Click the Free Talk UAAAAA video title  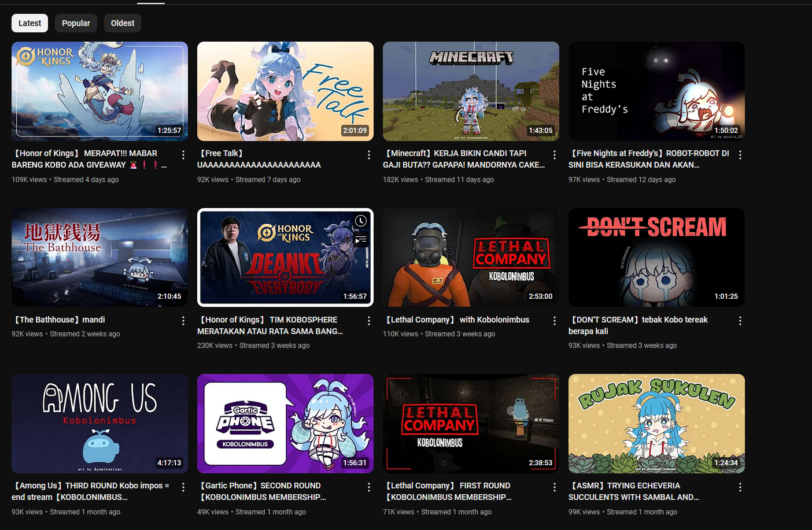pyautogui.click(x=259, y=159)
